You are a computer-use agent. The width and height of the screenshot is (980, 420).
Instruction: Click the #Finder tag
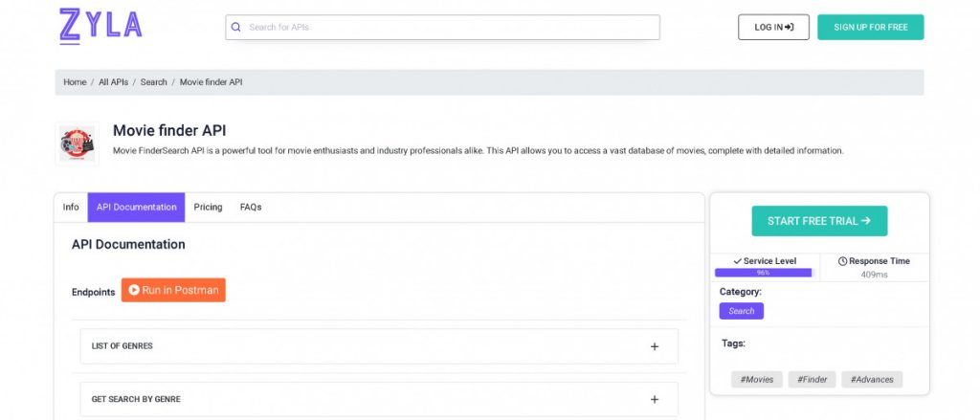point(812,380)
